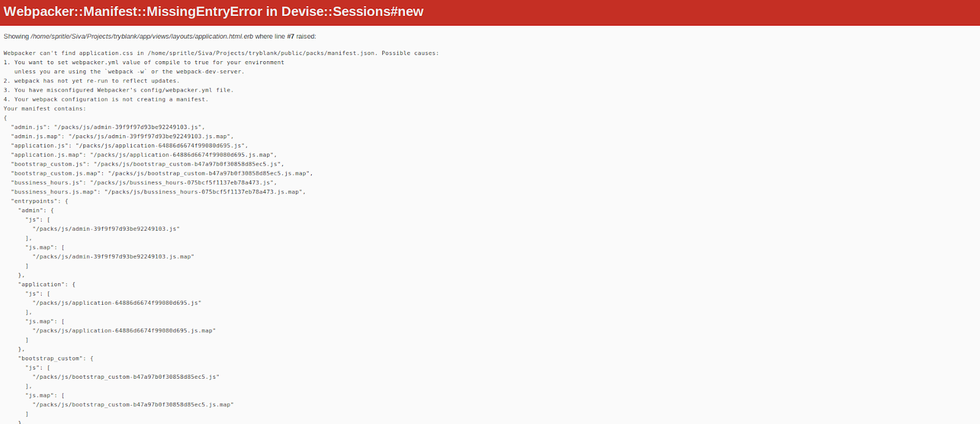
Task: Click the top-level "application.js.map" manifest entry line
Action: click(144, 155)
